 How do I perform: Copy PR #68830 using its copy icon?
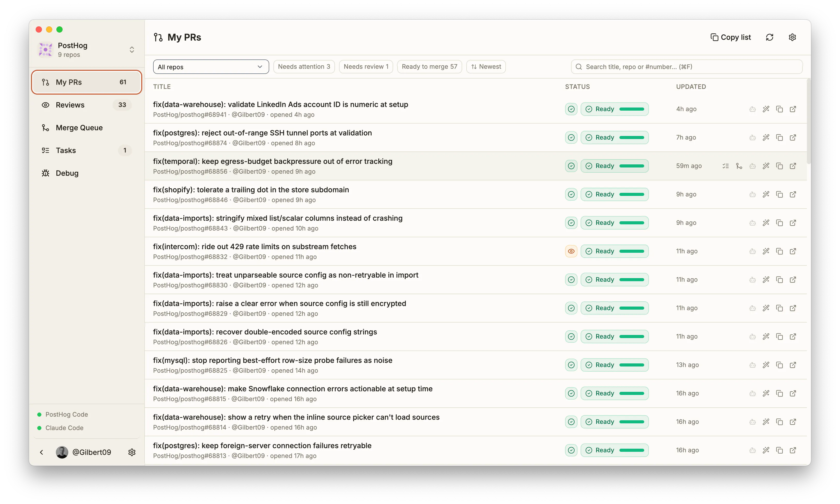(x=779, y=279)
